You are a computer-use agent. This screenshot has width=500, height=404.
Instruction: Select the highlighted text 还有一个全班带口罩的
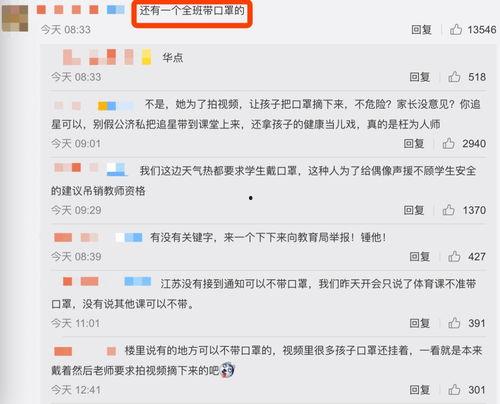point(192,11)
